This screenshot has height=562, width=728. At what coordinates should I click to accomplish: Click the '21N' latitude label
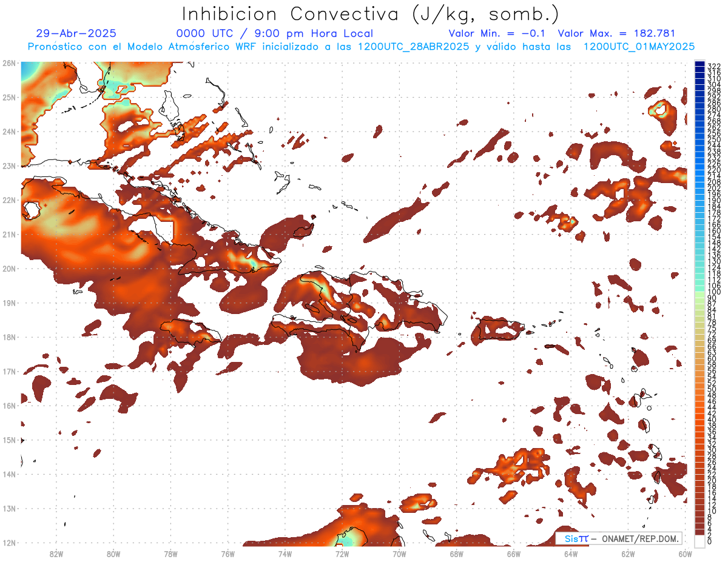9,234
